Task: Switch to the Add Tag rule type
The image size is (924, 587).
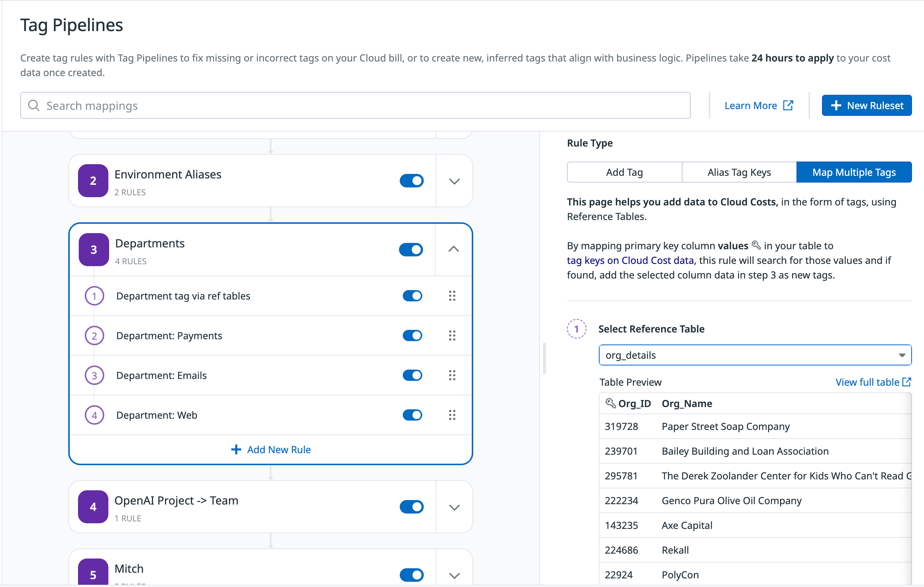Action: click(x=624, y=172)
